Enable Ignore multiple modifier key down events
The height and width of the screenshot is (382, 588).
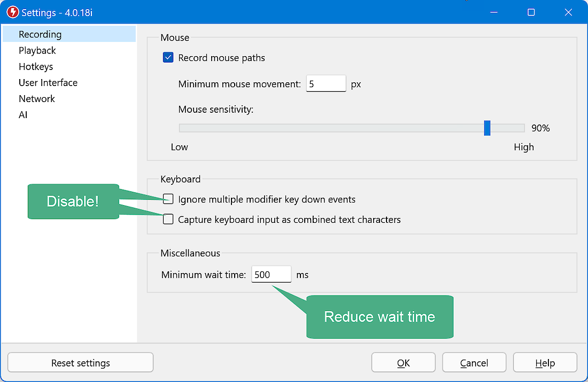[x=168, y=199]
